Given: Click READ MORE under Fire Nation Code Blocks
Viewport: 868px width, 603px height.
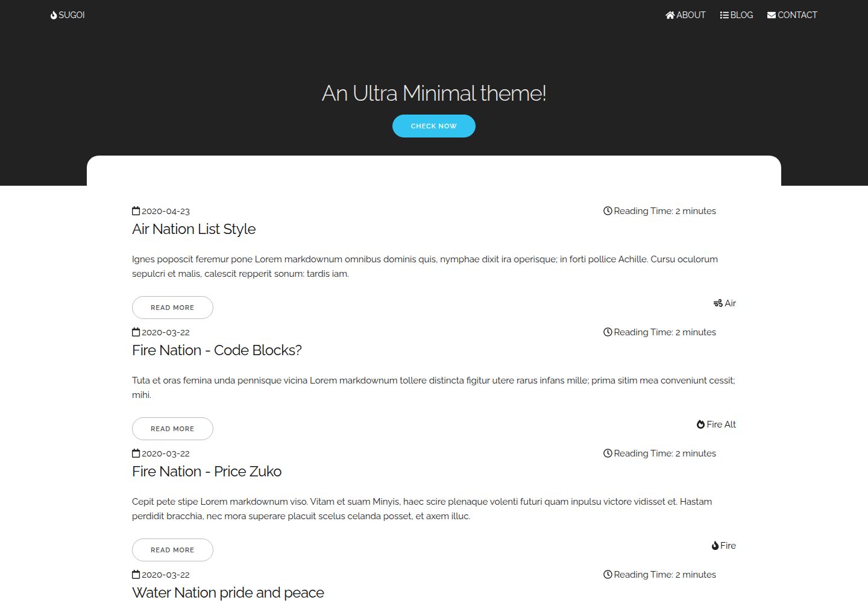Looking at the screenshot, I should coord(172,429).
